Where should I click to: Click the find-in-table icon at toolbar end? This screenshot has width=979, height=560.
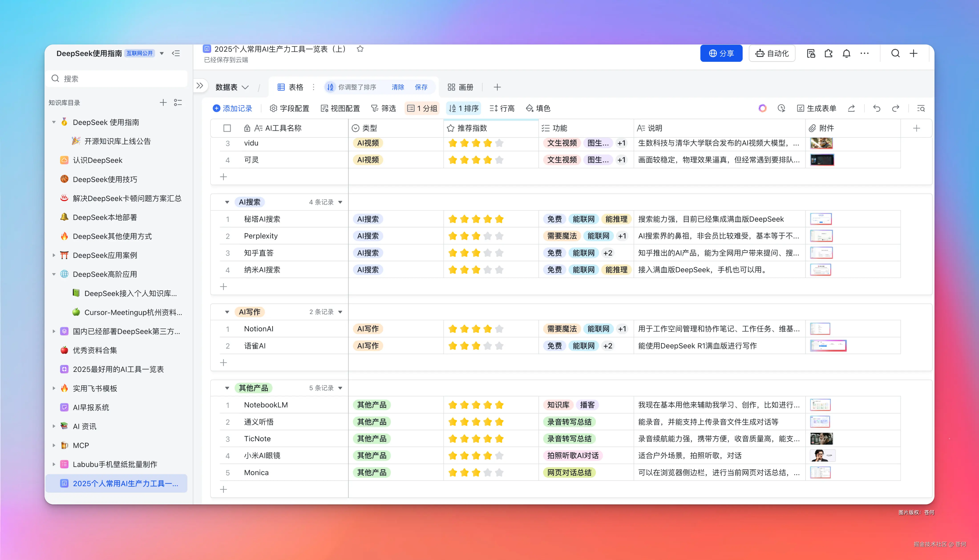(921, 109)
